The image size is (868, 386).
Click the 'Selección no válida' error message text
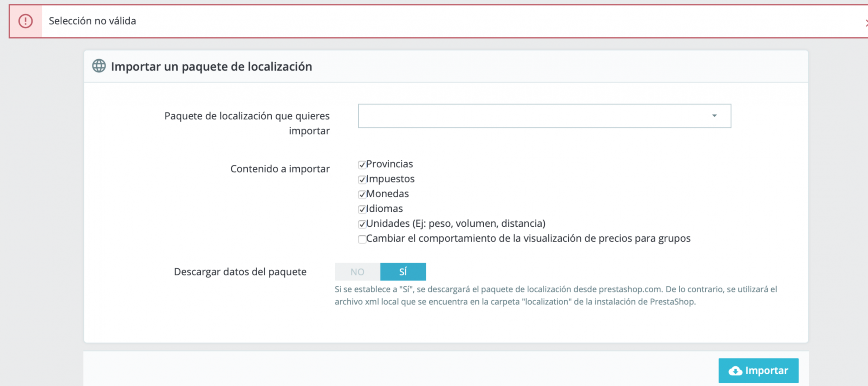pyautogui.click(x=92, y=21)
